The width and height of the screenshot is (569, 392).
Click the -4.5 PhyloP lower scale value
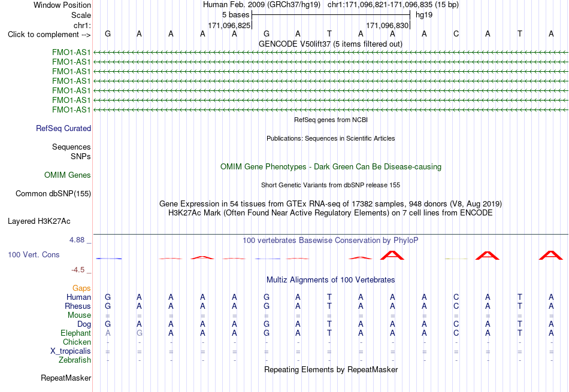click(78, 270)
